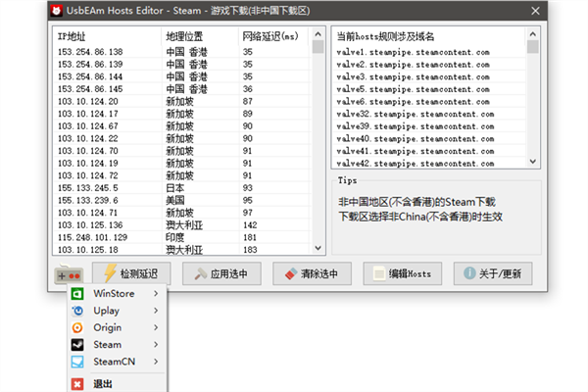This screenshot has height=392, width=588.
Task: Select IP row 103.10.124.20
Action: pos(182,101)
